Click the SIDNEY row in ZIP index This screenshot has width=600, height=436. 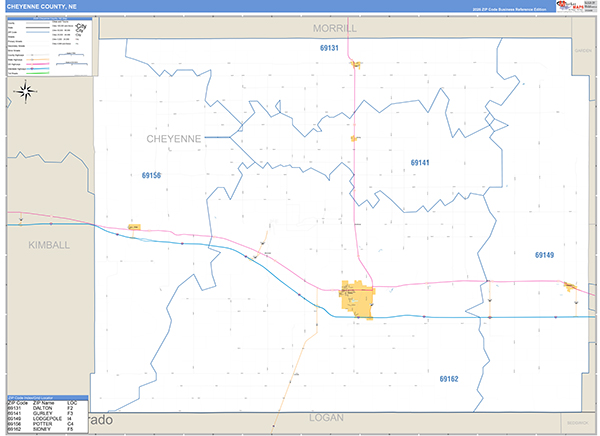coord(47,429)
